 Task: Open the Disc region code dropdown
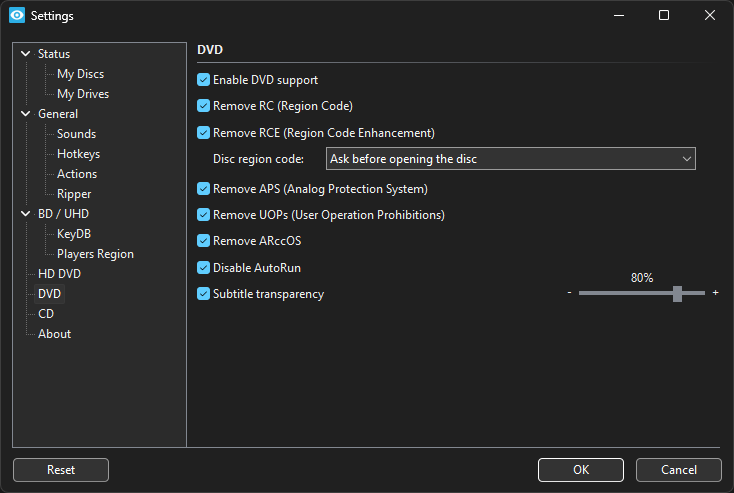[x=510, y=159]
